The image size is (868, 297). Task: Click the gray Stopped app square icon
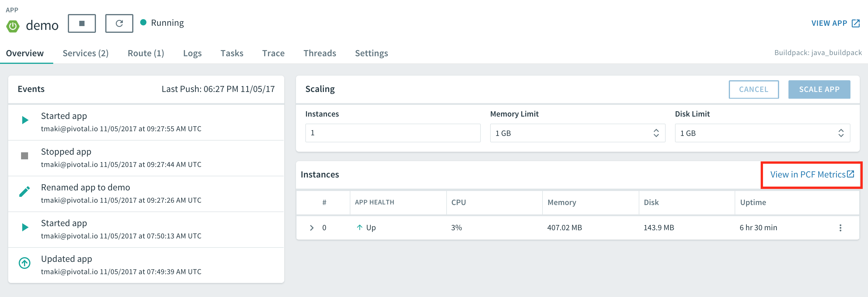pyautogui.click(x=25, y=156)
